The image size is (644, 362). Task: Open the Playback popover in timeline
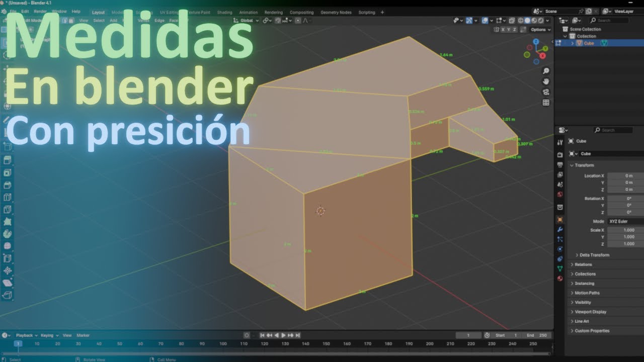tap(26, 335)
